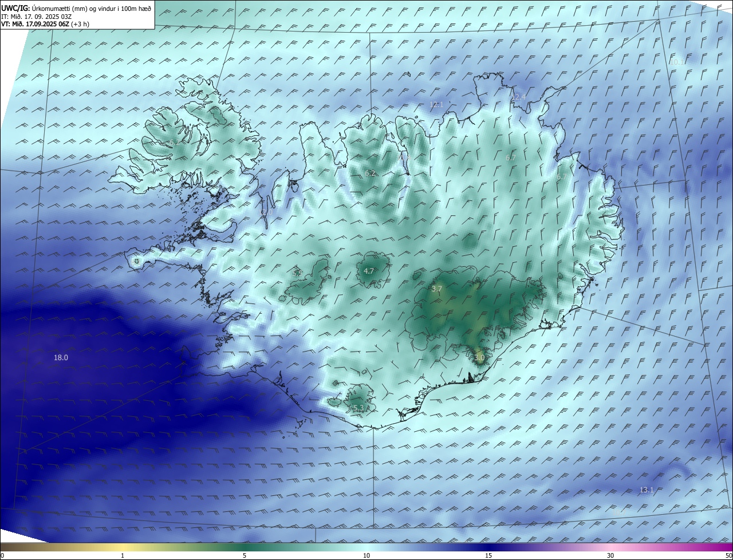Viewport: 733px width, 560px height.
Task: Click the 12.1 value label on the map
Action: click(437, 105)
